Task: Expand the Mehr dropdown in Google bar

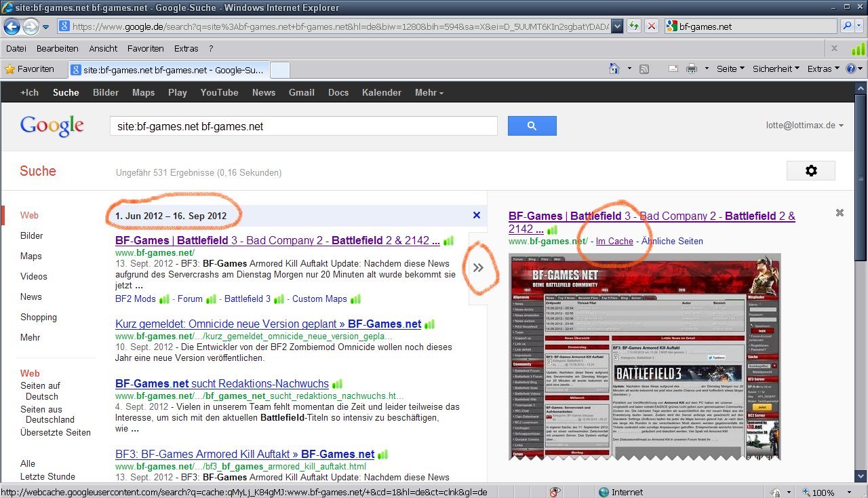Action: pyautogui.click(x=429, y=92)
